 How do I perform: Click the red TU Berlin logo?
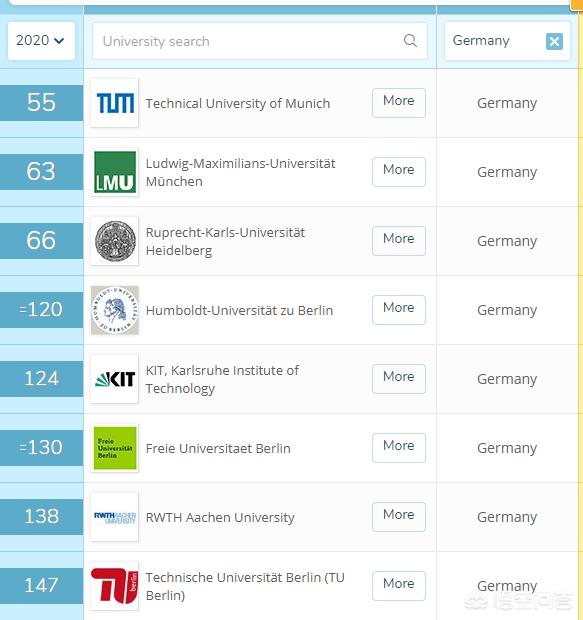(x=115, y=586)
